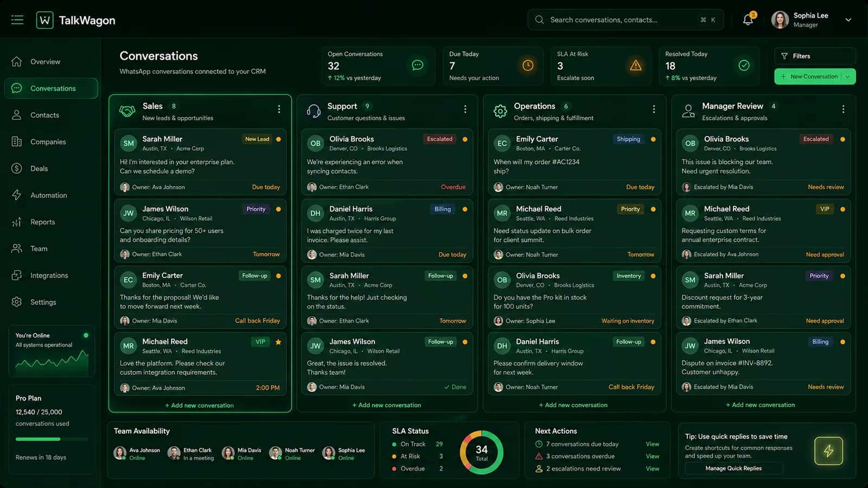
Task: Click the person icon beside escalations need review
Action: pyautogui.click(x=539, y=469)
